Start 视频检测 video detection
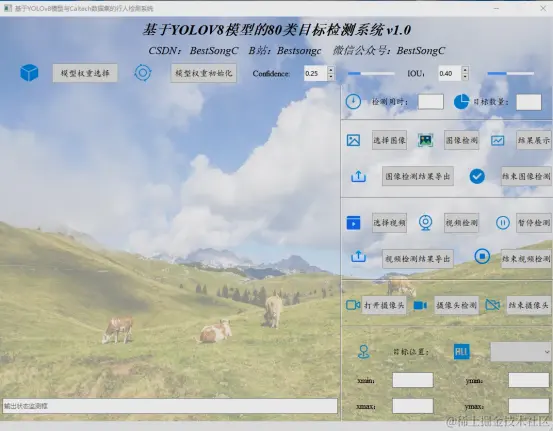Image resolution: width=554 pixels, height=432 pixels. point(461,223)
